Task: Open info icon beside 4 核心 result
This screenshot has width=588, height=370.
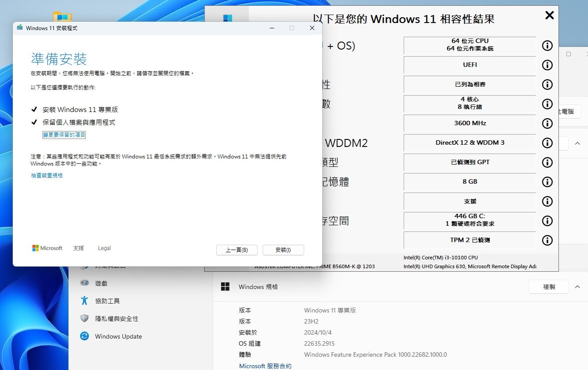Action: (547, 104)
